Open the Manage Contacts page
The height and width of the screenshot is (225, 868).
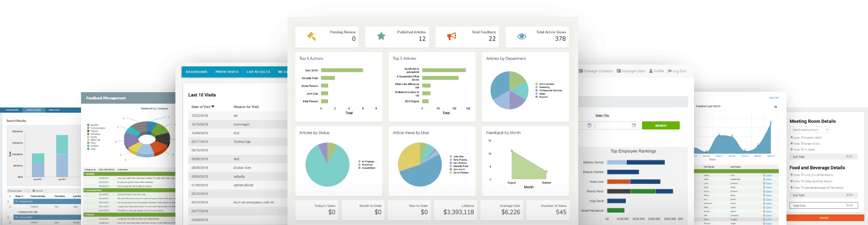[596, 71]
